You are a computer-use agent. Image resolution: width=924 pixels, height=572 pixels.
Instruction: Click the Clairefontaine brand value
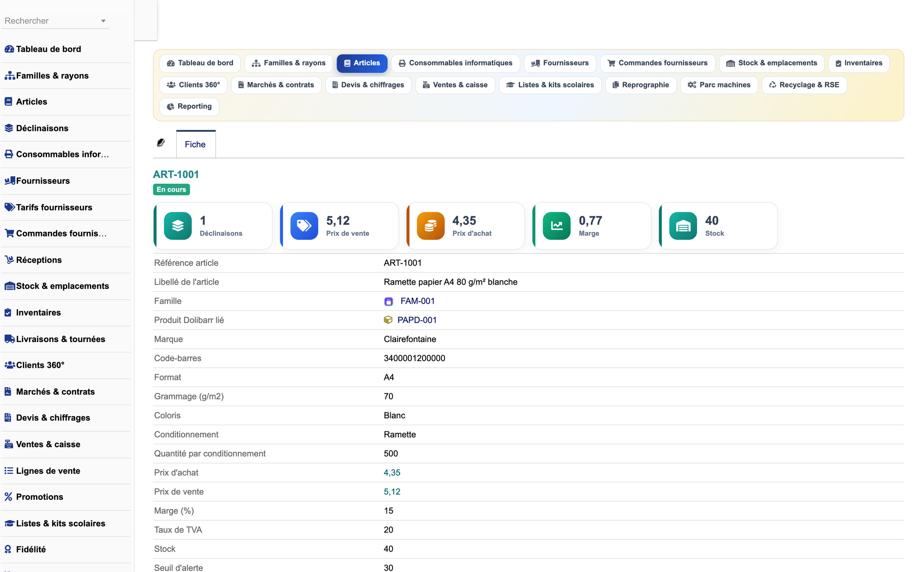[410, 339]
